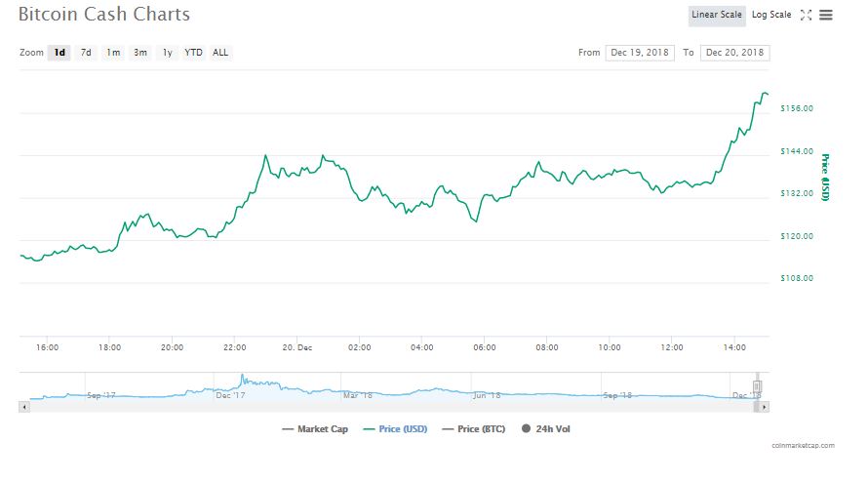This screenshot has width=868, height=483.
Task: Click the navigator left scroll arrow
Action: (x=23, y=407)
